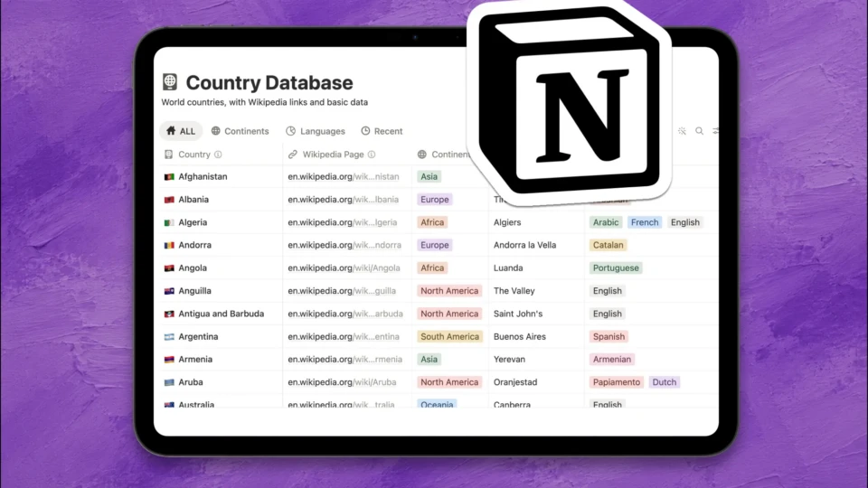Click the Oceania tag in Australia row
The width and height of the screenshot is (868, 488).
[437, 404]
